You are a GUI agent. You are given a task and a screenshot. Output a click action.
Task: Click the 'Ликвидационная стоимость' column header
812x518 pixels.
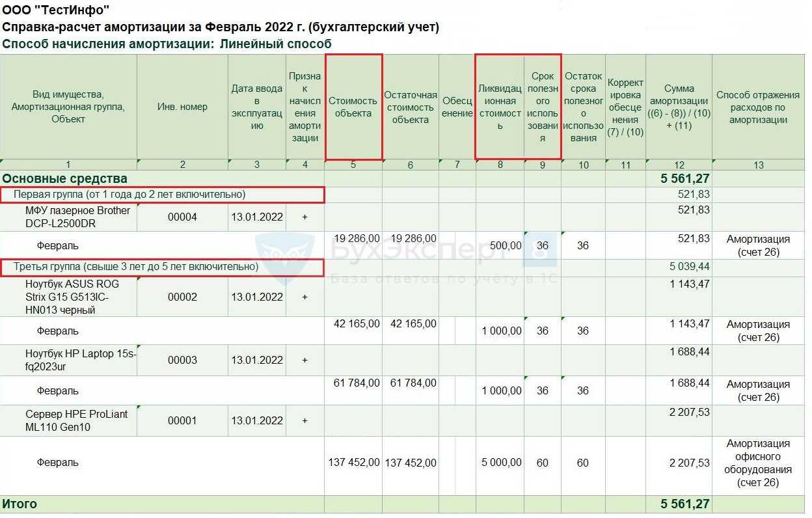500,107
